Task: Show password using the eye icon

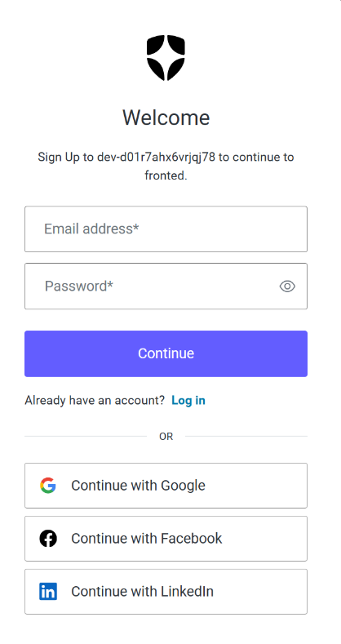Action: click(287, 286)
